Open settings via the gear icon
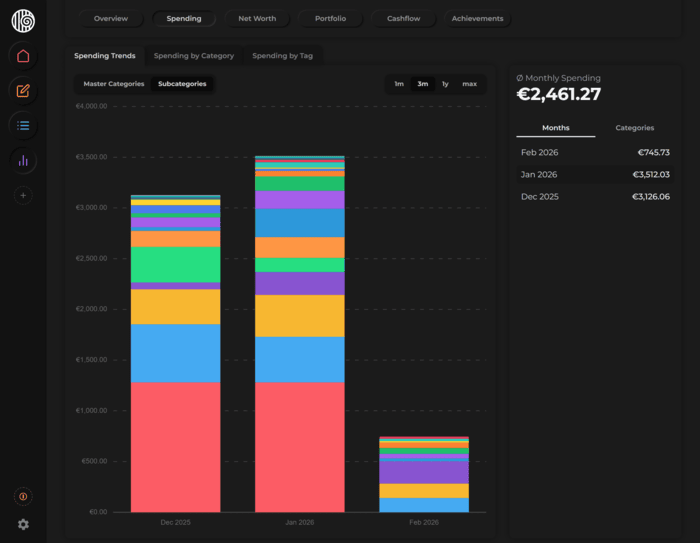The height and width of the screenshot is (543, 700). [x=23, y=524]
